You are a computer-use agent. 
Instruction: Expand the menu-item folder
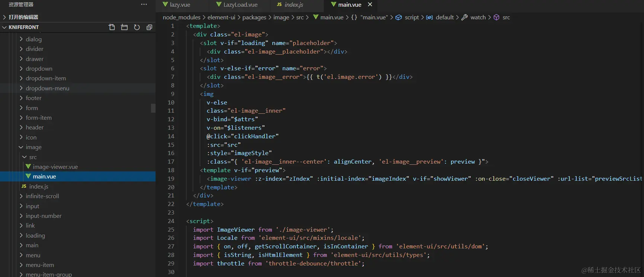[40, 265]
